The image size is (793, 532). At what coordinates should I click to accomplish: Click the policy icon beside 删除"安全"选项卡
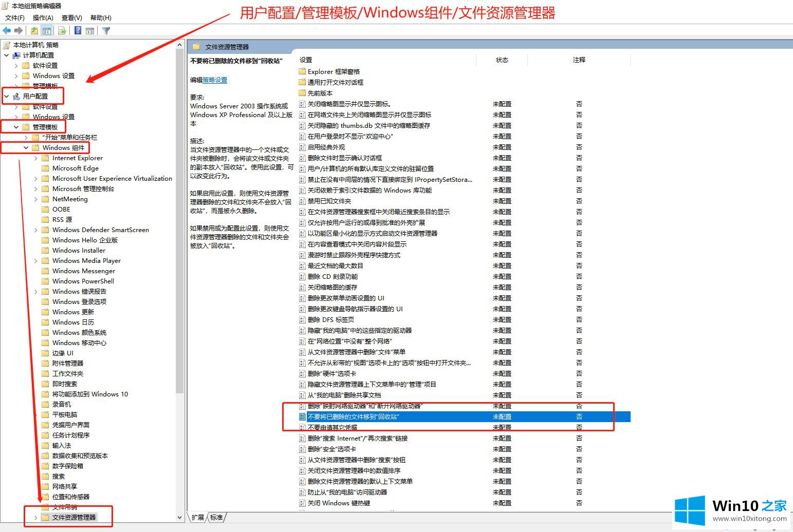(303, 449)
